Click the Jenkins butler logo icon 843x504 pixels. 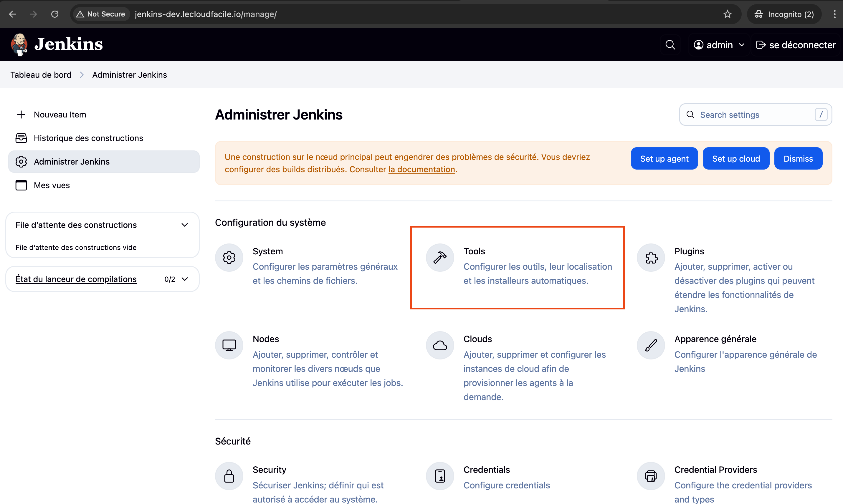pyautogui.click(x=19, y=45)
